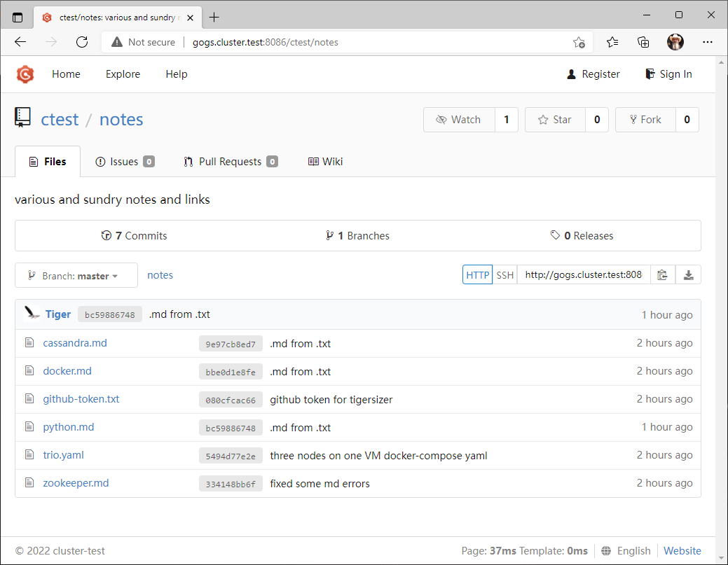Open the github-token.txt file

(x=81, y=399)
